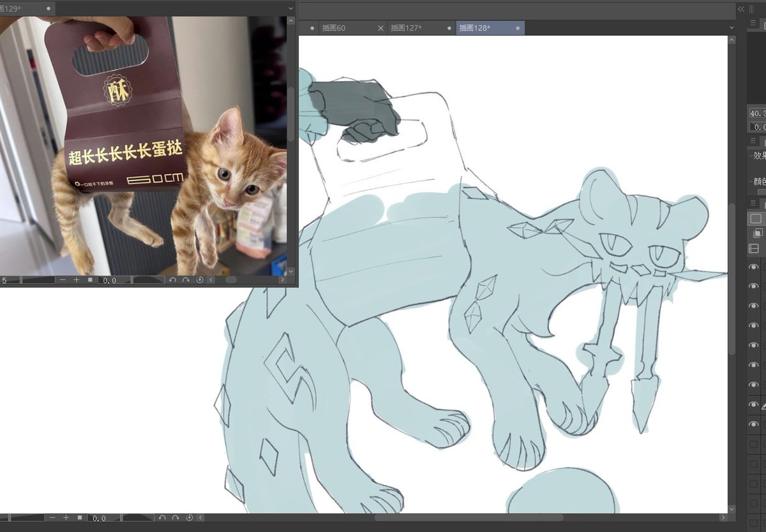Click the cat reference photo in sub view
The width and height of the screenshot is (766, 532).
coord(144,145)
